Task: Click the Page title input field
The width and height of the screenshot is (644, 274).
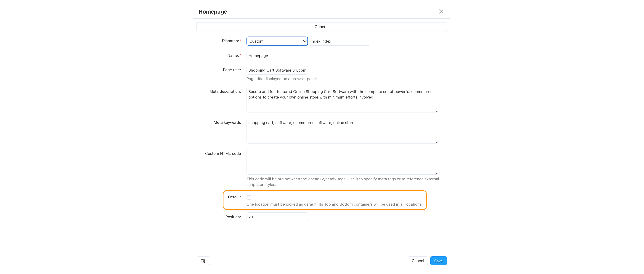Action: tap(277, 70)
